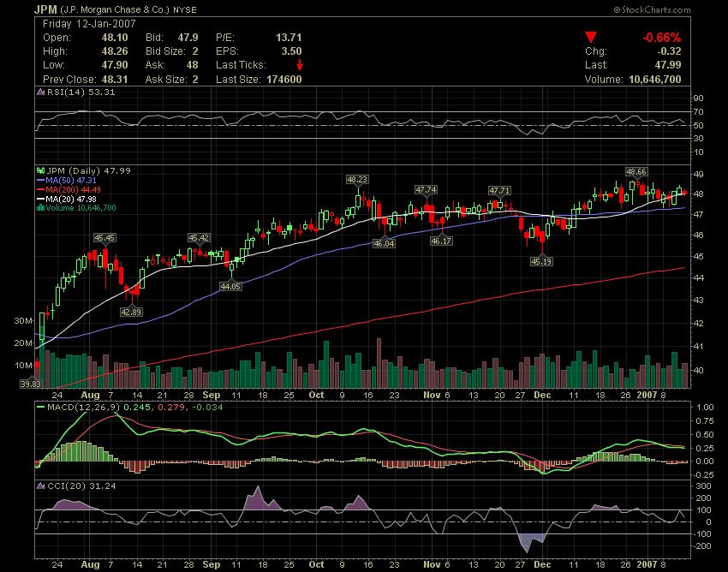Click the EPS value 3.50
Image resolution: width=728 pixels, height=572 pixels.
click(x=291, y=51)
